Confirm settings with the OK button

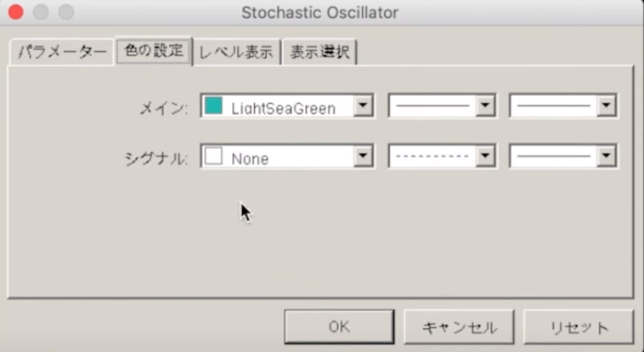coord(339,326)
